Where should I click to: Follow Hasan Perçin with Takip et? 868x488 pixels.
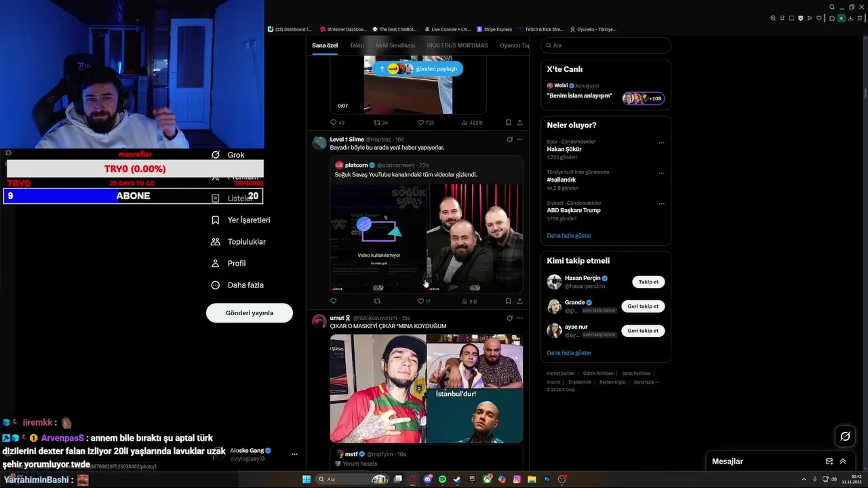649,282
